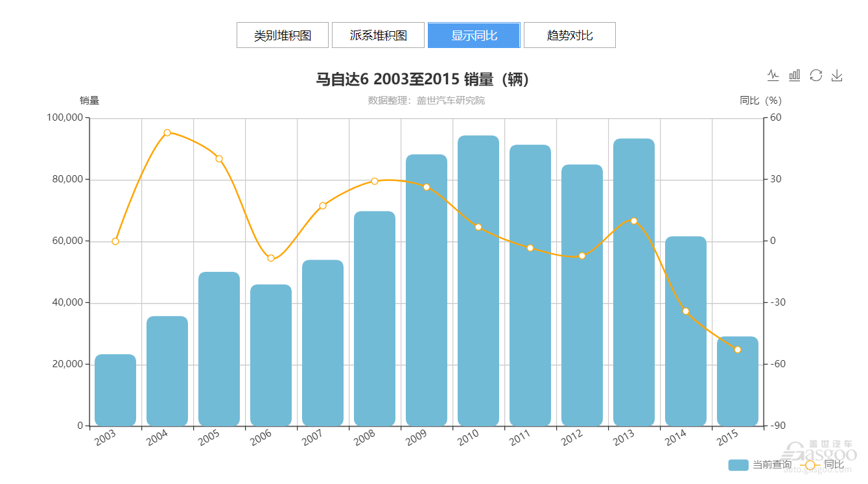Screen dimensions: 868x484
Task: Click the 2011 同比 line data point
Action: tap(530, 248)
